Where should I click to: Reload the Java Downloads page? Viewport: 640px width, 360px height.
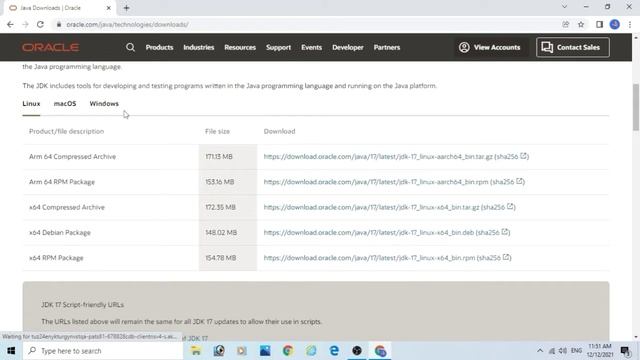click(40, 24)
